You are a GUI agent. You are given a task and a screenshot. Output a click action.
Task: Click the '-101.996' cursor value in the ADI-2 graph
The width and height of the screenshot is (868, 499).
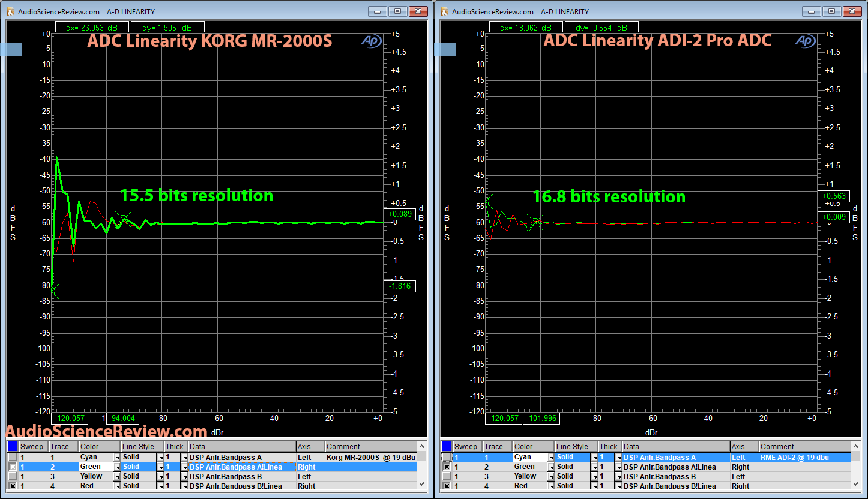[541, 418]
